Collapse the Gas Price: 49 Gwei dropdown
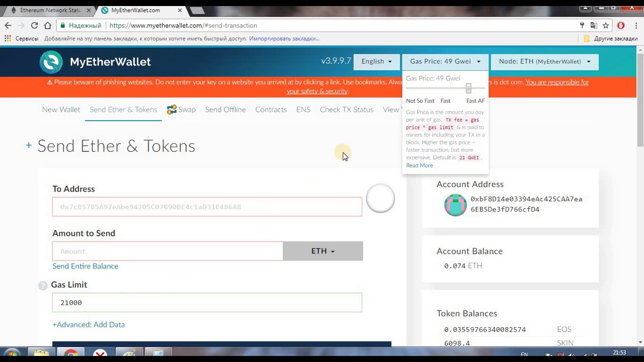 point(445,61)
